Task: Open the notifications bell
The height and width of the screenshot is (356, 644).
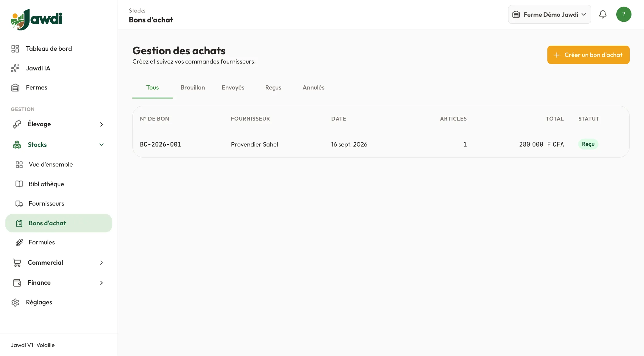Action: [x=603, y=14]
